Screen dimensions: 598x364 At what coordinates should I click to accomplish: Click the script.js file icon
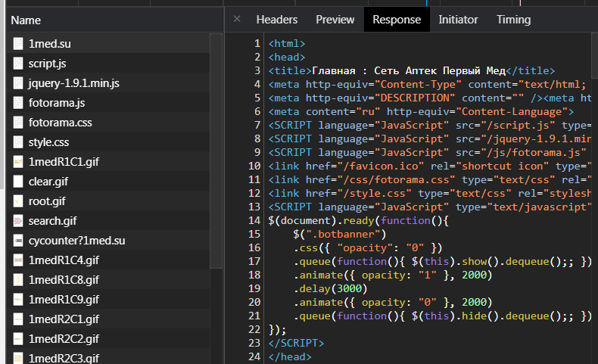(18, 64)
